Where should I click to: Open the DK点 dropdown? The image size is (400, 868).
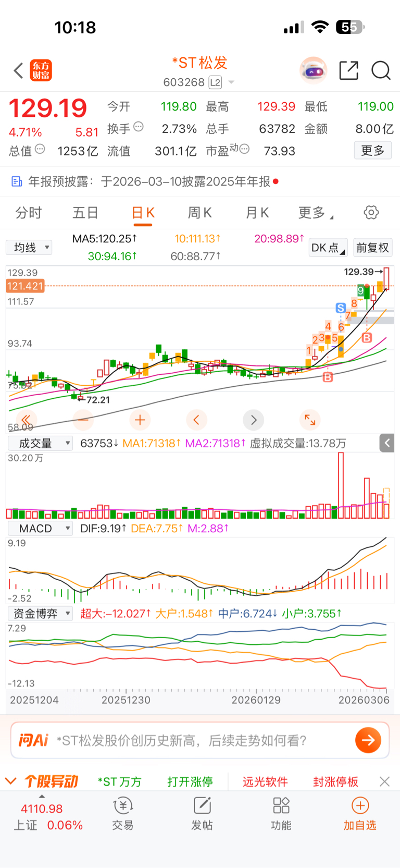pyautogui.click(x=328, y=248)
